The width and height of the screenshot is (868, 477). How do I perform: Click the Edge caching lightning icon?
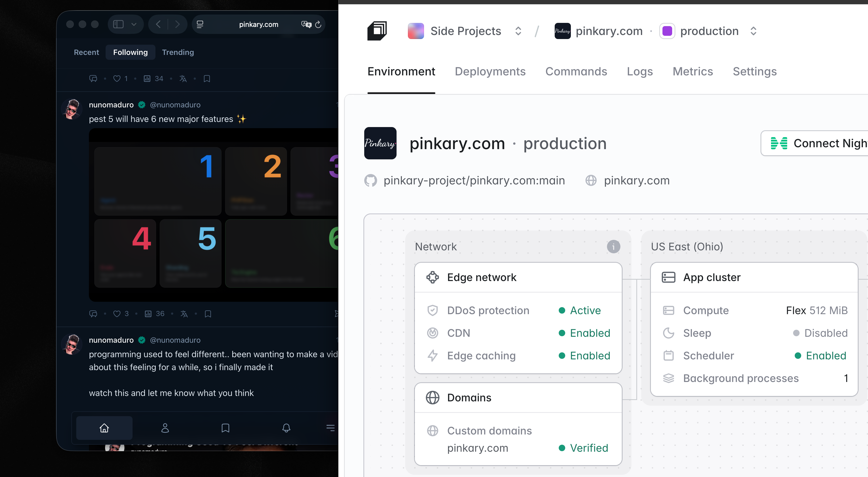(x=432, y=356)
